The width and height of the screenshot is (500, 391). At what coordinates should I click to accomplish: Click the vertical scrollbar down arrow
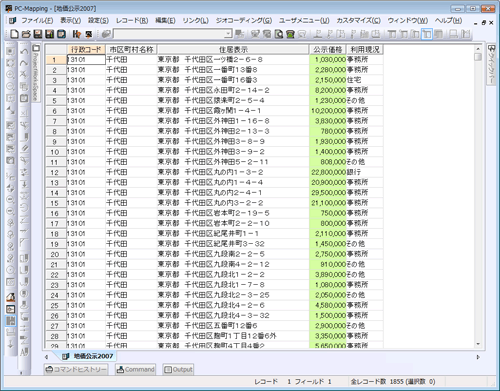478,344
